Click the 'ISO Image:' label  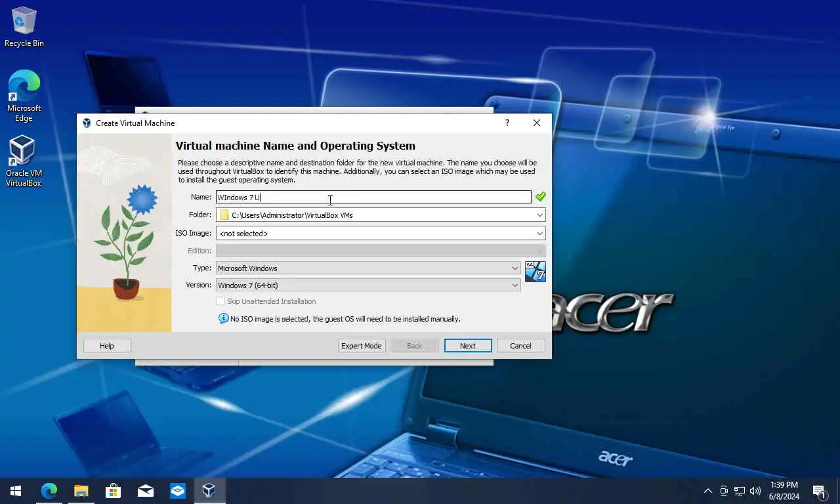(193, 233)
